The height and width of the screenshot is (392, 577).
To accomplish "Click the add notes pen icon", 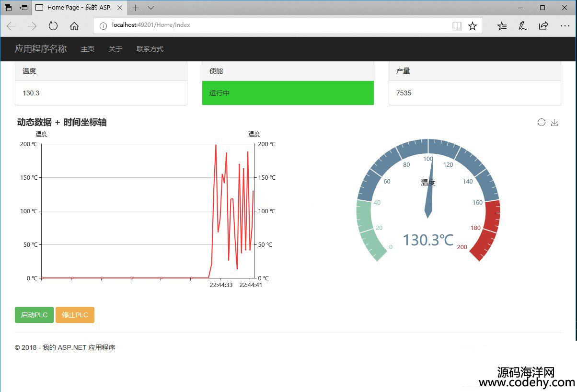I will [522, 26].
